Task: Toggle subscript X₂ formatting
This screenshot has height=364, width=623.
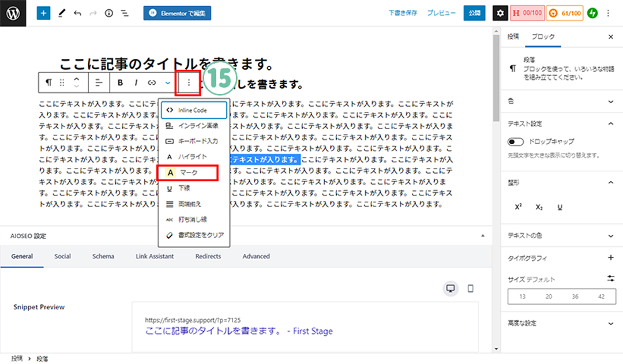Action: tap(539, 207)
